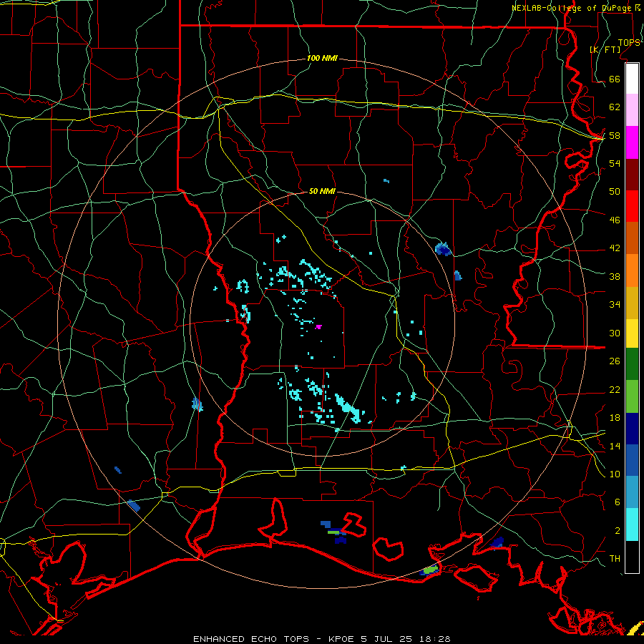This screenshot has height=644, width=644.
Task: Click the 58 legend value
Action: point(615,135)
